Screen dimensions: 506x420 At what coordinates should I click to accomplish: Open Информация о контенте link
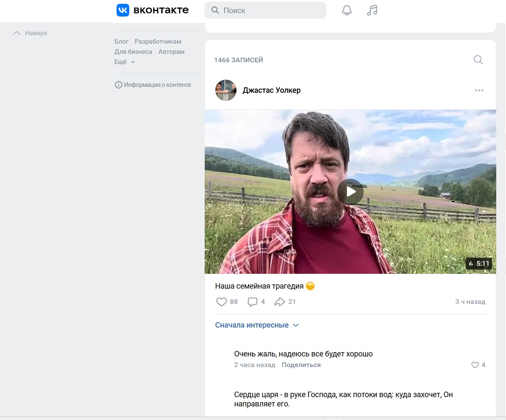tap(153, 85)
